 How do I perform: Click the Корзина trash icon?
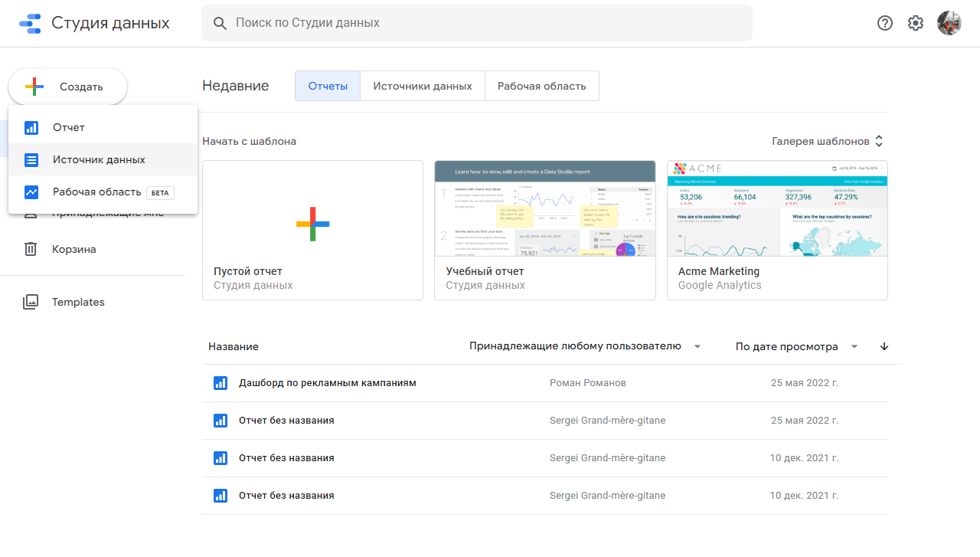click(x=31, y=249)
